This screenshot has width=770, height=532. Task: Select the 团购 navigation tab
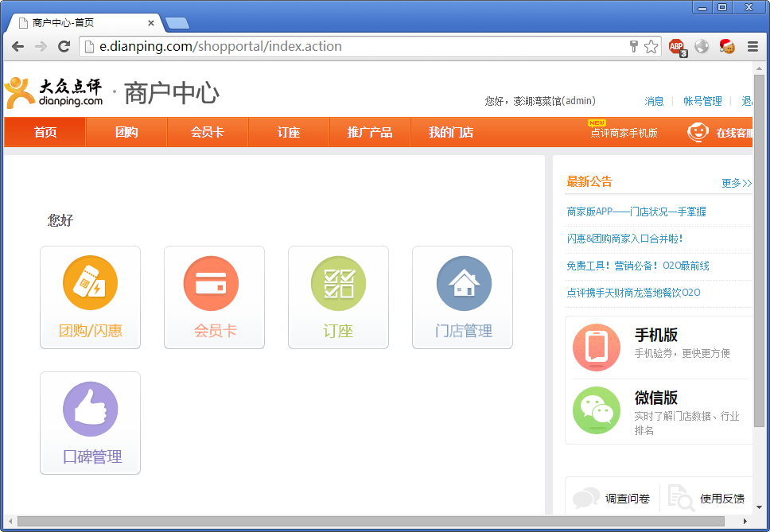[126, 132]
